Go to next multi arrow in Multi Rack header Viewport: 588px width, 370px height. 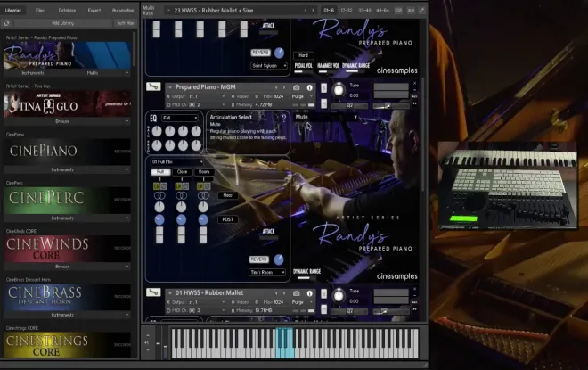313,11
